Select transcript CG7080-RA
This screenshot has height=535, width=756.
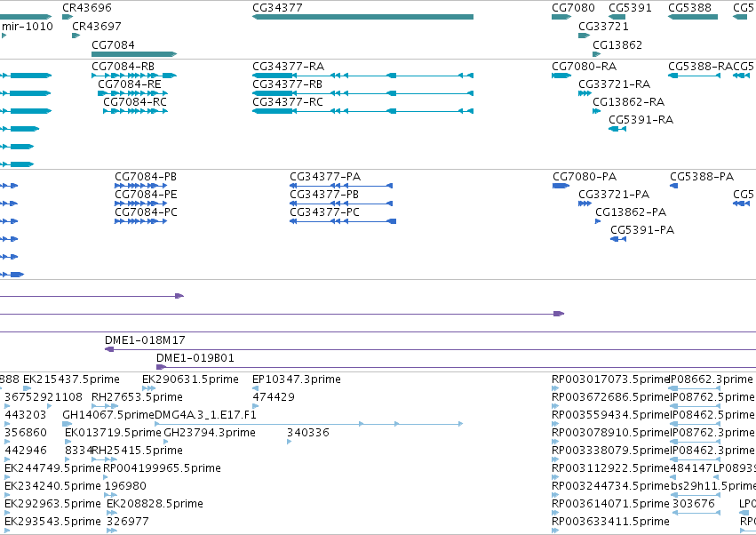coord(585,67)
